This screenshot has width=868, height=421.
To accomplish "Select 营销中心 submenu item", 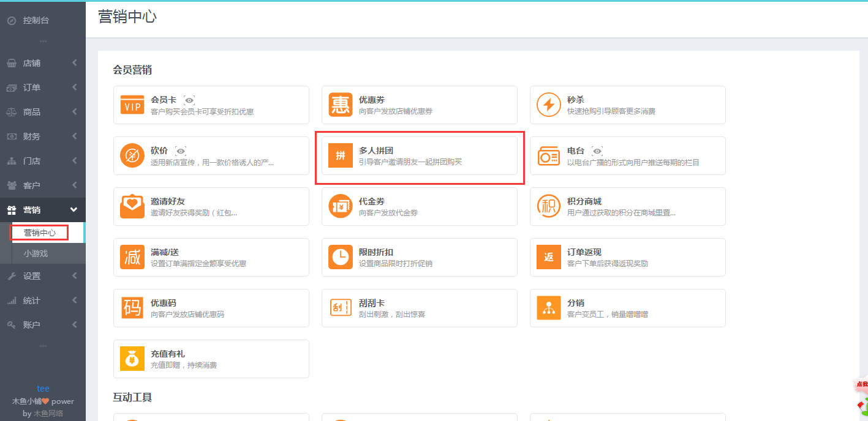I will 40,233.
